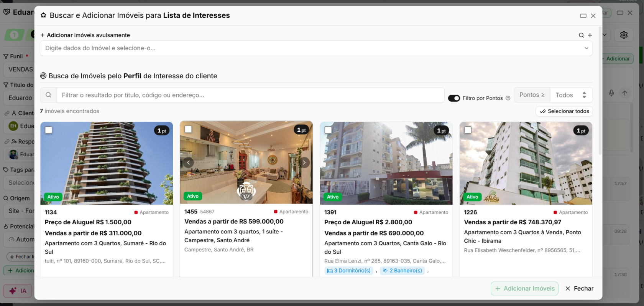This screenshot has height=306, width=644.
Task: Click the search magnifier icon beside Adicionar imóveis avulsamente
Action: 581,35
